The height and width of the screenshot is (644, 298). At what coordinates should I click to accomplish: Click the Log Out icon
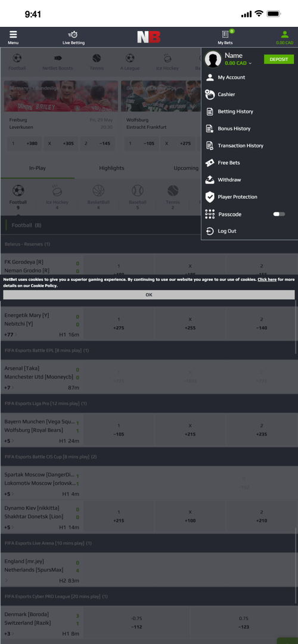[x=210, y=231]
